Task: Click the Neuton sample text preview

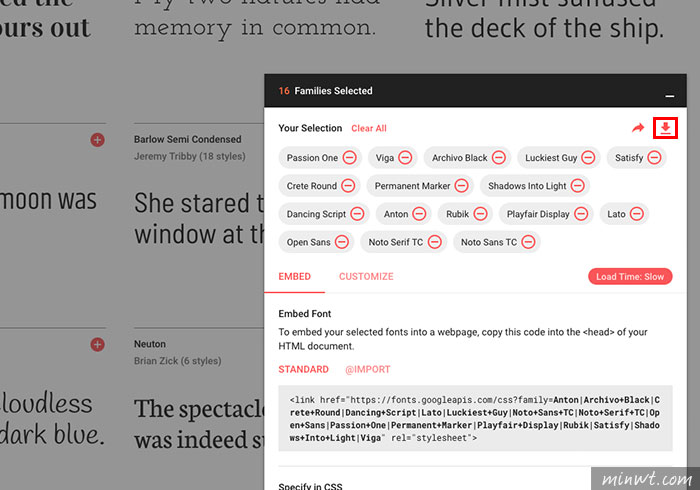Action: pyautogui.click(x=199, y=424)
